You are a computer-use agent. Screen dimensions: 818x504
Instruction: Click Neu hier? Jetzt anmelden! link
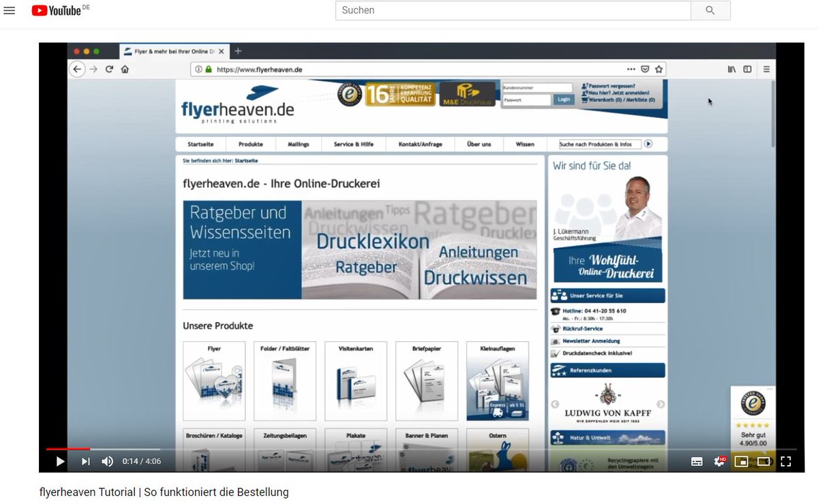coord(615,93)
